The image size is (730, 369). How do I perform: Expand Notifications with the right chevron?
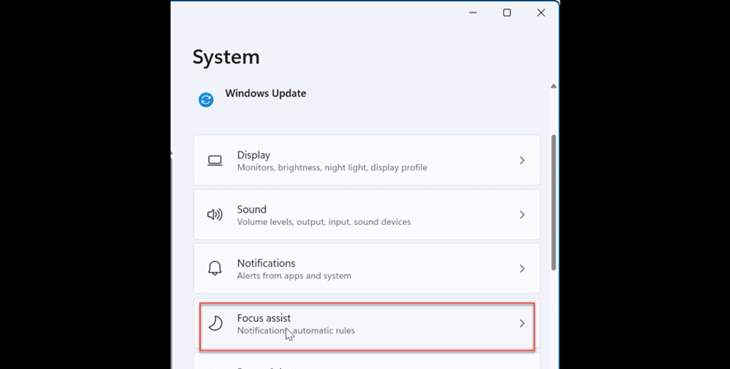point(522,268)
